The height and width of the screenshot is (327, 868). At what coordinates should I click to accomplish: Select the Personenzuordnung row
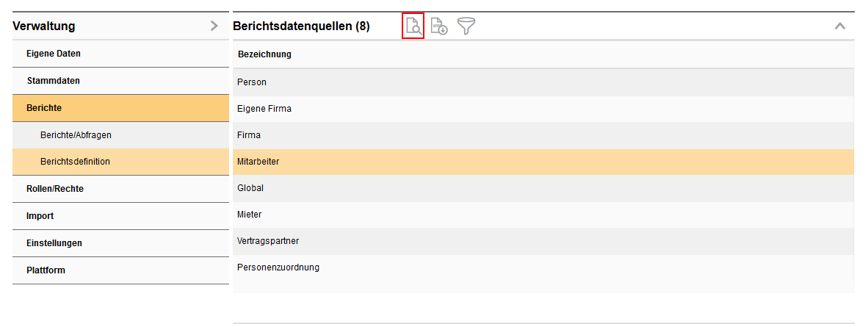pyautogui.click(x=278, y=267)
